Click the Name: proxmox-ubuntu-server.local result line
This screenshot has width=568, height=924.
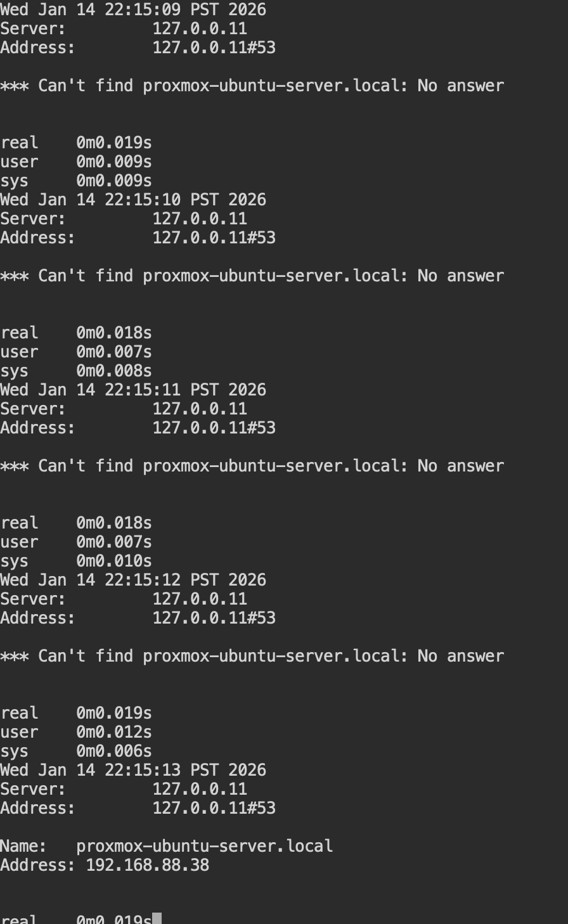point(166,846)
